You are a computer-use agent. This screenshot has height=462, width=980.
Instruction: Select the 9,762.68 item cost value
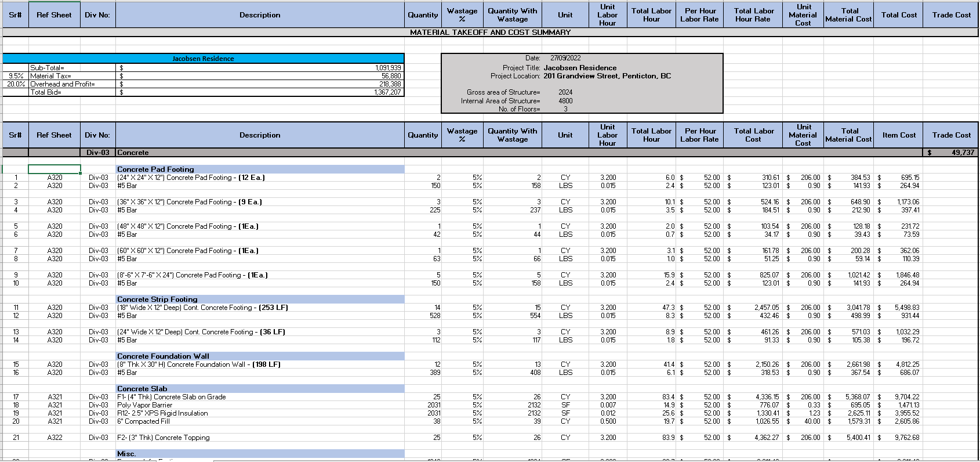(907, 438)
